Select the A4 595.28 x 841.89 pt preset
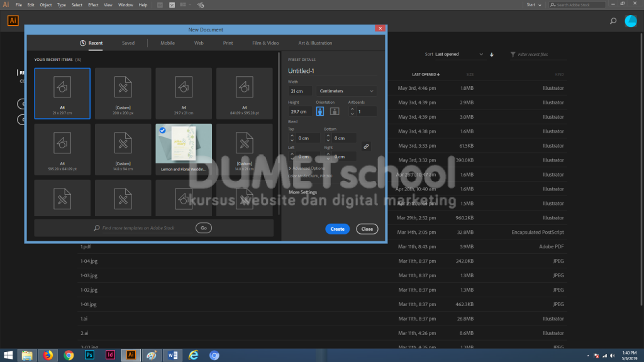This screenshot has width=644, height=362. pos(62,150)
